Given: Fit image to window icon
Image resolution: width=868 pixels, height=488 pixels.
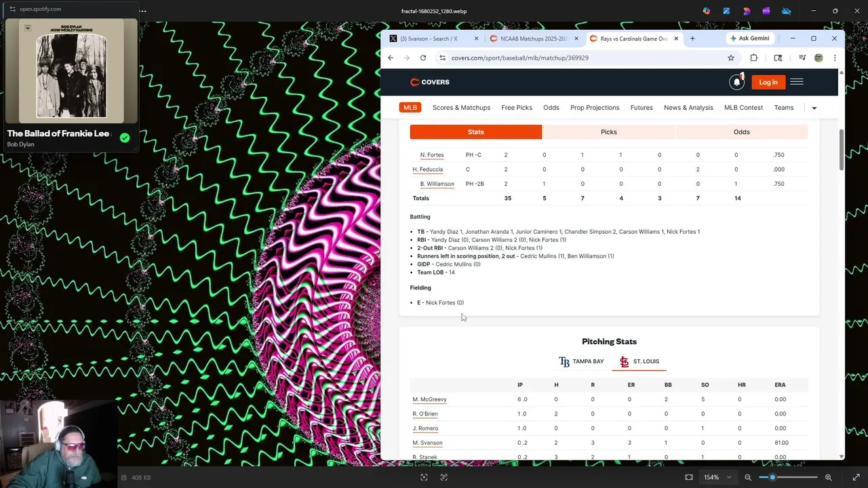Looking at the screenshot, I should 689,477.
